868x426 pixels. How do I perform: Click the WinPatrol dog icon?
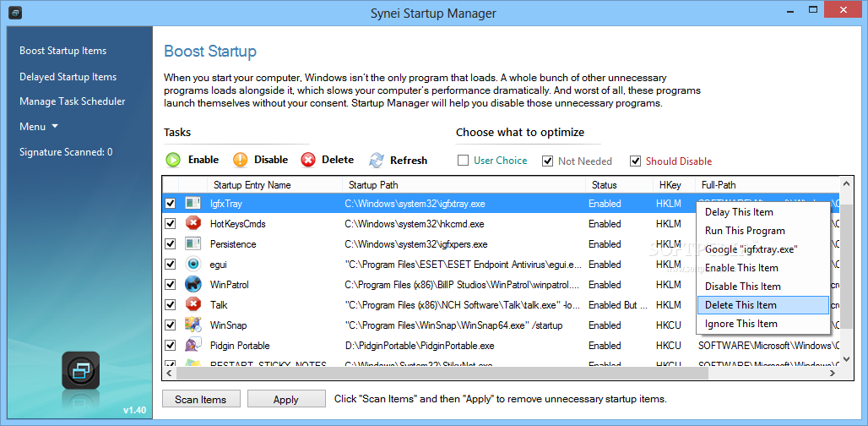tap(193, 285)
